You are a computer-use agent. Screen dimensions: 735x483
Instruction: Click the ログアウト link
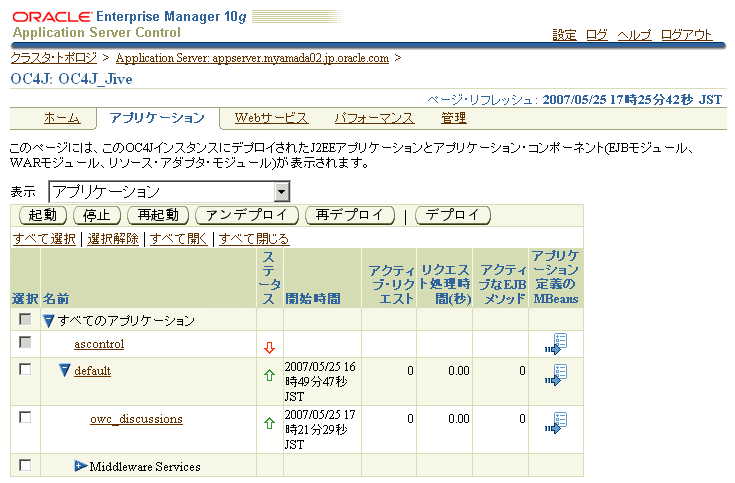[687, 35]
